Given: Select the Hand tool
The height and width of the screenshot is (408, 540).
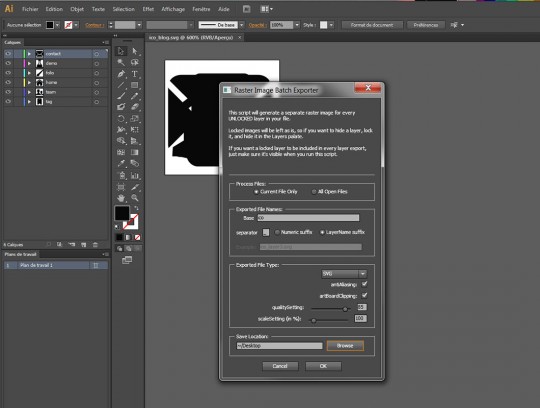Looking at the screenshot, I should coord(121,198).
